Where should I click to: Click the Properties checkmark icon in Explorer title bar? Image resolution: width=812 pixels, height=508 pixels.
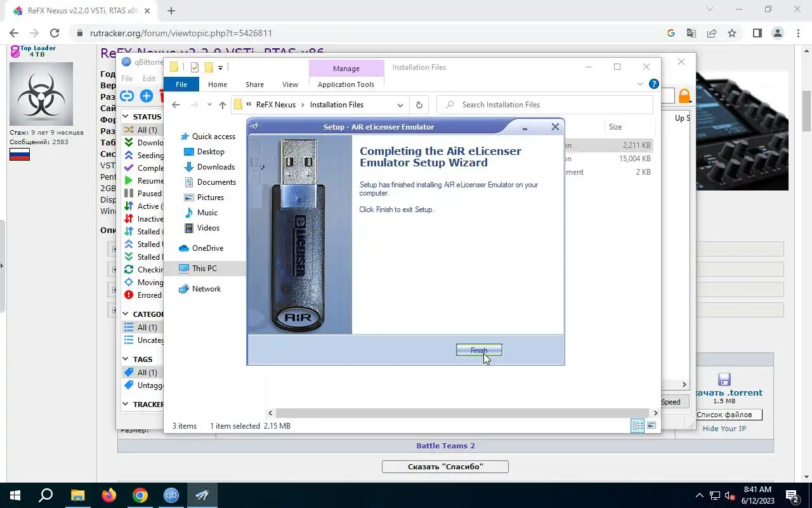(x=195, y=67)
